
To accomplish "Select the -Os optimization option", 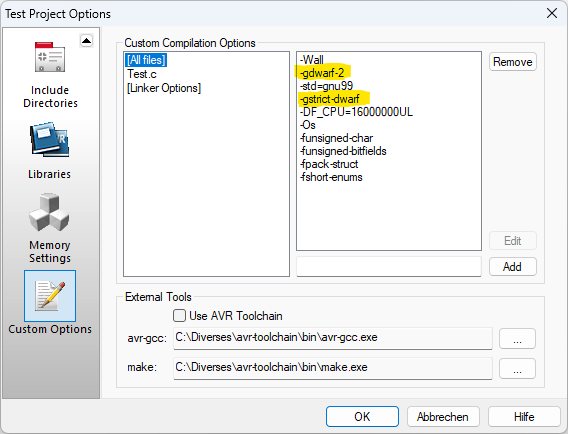I will click(x=308, y=125).
